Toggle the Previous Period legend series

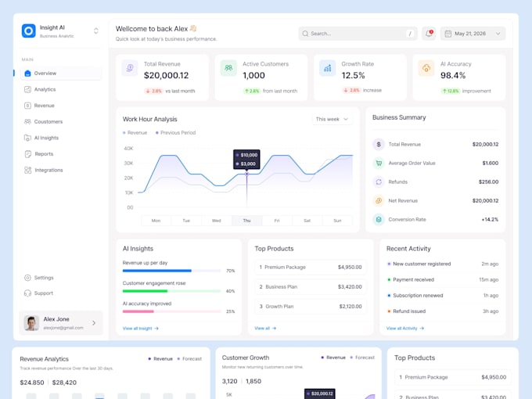[x=175, y=133]
